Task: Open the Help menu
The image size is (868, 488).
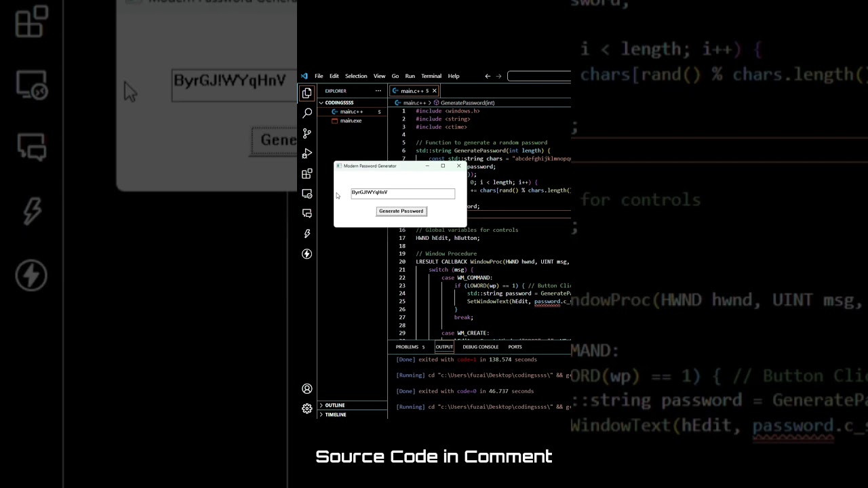Action: point(454,76)
